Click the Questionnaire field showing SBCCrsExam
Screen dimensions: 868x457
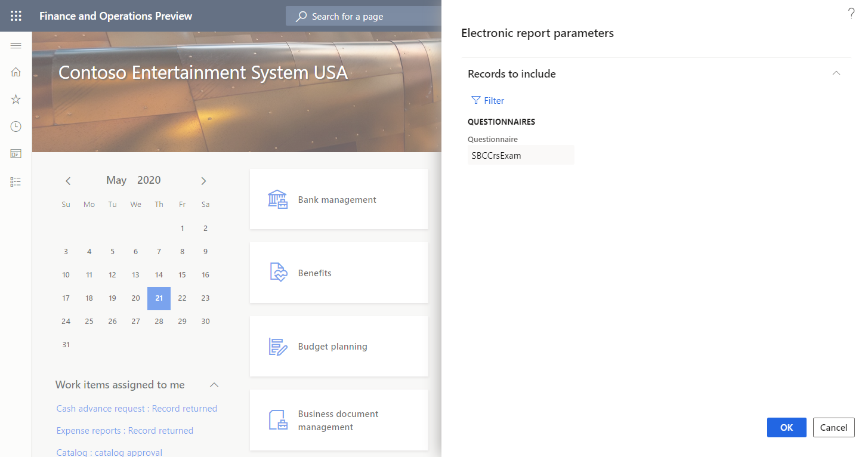coord(521,155)
